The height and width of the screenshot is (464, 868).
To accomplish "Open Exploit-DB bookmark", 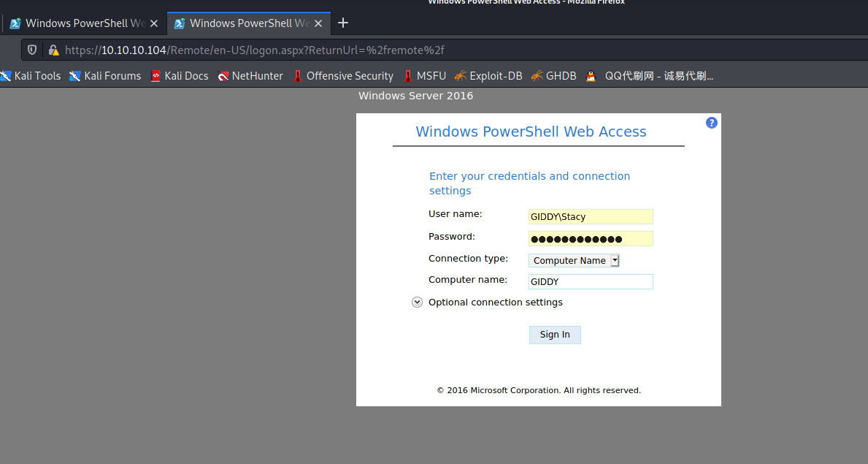I will pyautogui.click(x=488, y=76).
